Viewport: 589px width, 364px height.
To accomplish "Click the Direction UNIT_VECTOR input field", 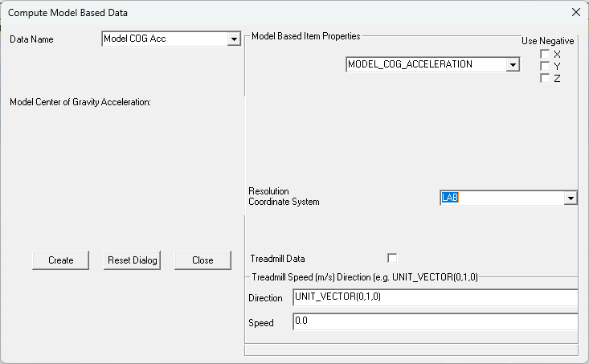I will [436, 297].
